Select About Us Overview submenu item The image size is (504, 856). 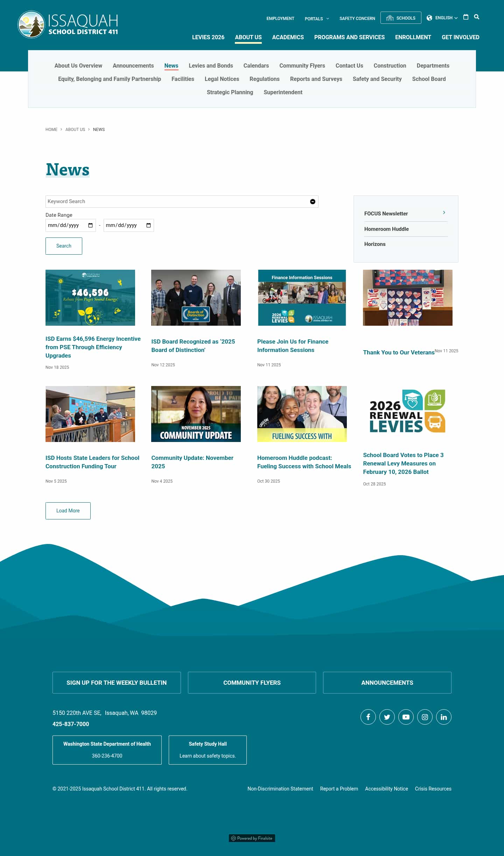click(78, 66)
